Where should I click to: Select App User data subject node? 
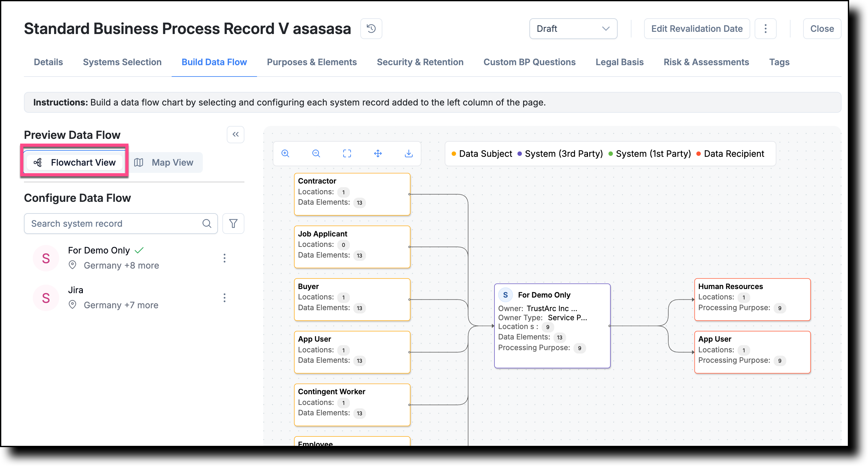pos(352,352)
